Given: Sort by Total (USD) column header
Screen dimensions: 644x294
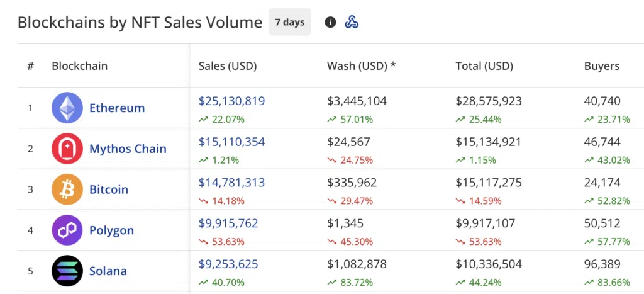Looking at the screenshot, I should [484, 66].
